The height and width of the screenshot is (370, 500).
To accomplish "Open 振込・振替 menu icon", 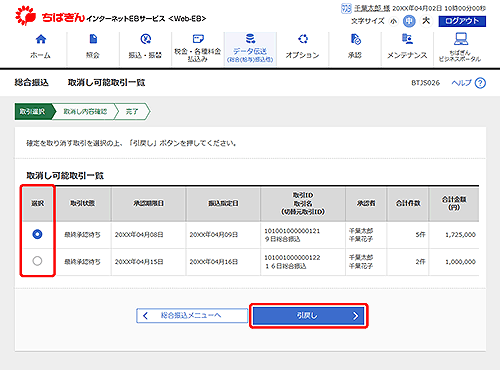I will 146,39.
